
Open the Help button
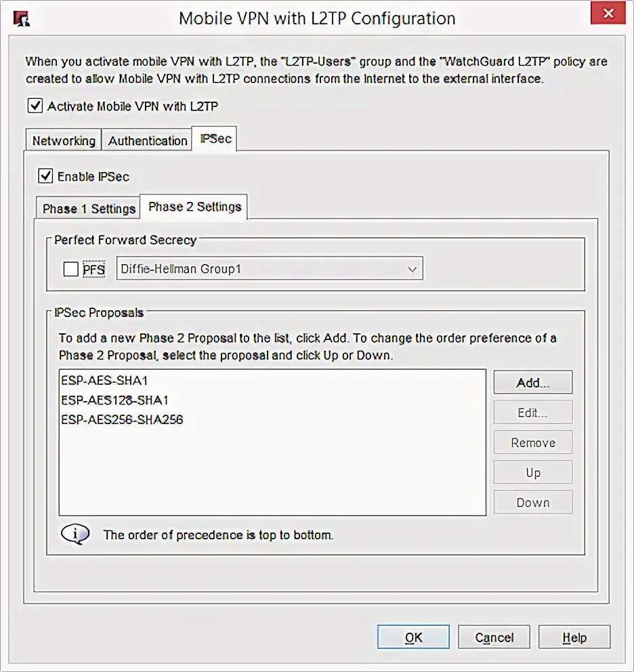pos(574,637)
